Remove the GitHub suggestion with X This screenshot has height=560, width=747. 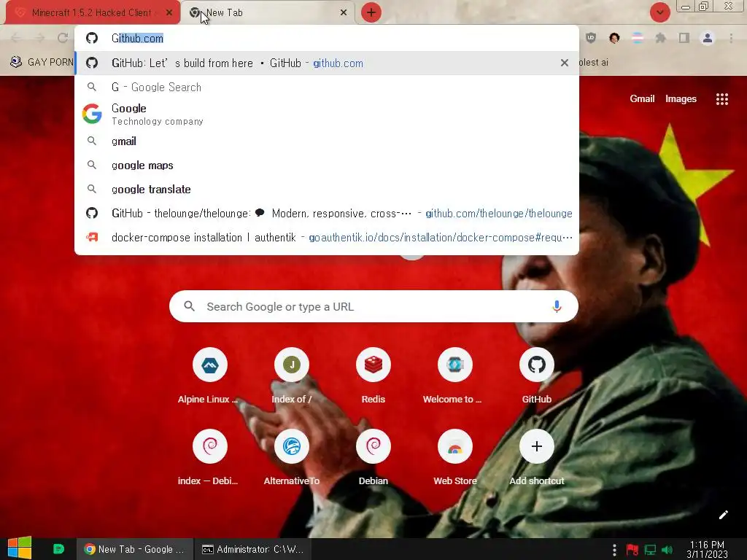pyautogui.click(x=565, y=63)
